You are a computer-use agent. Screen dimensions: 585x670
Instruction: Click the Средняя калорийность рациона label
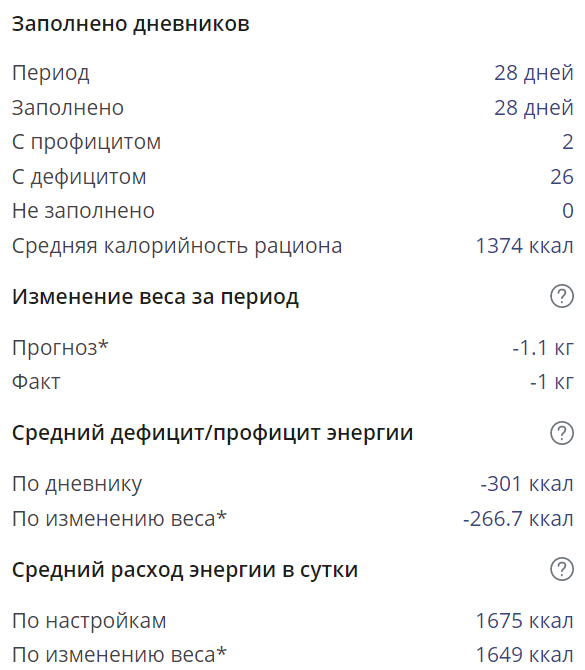tap(177, 246)
